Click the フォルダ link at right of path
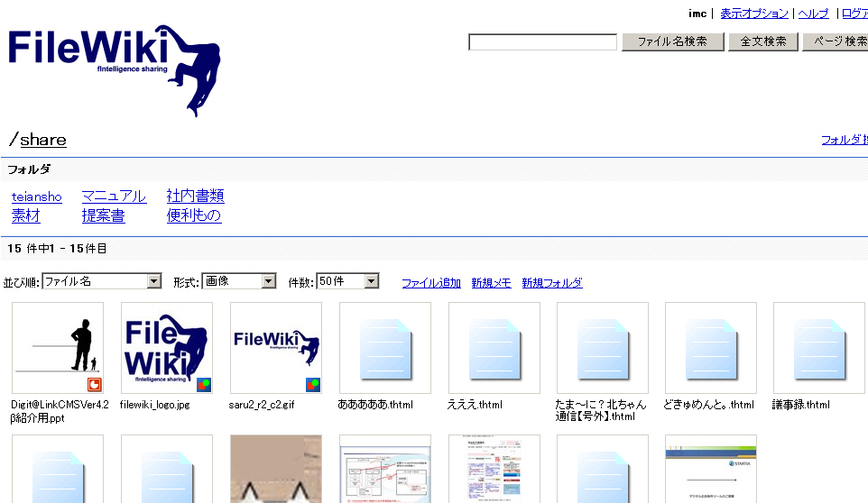The height and width of the screenshot is (503, 868). coord(845,140)
